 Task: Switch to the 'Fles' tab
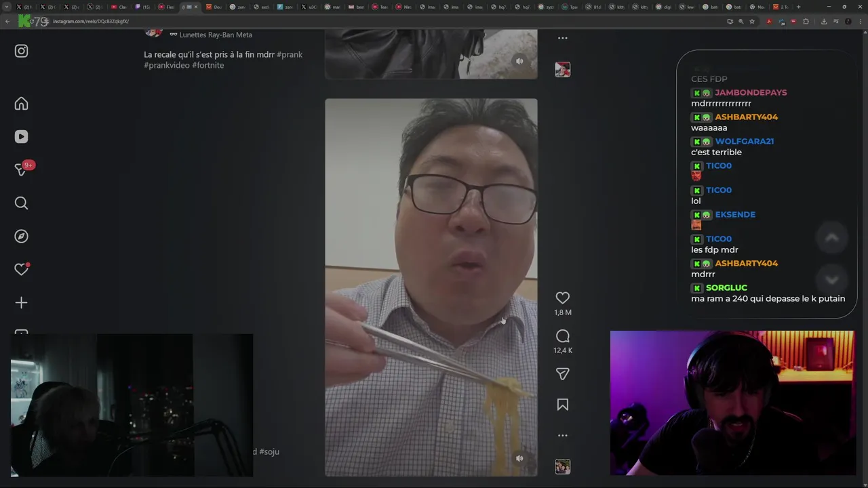(167, 7)
